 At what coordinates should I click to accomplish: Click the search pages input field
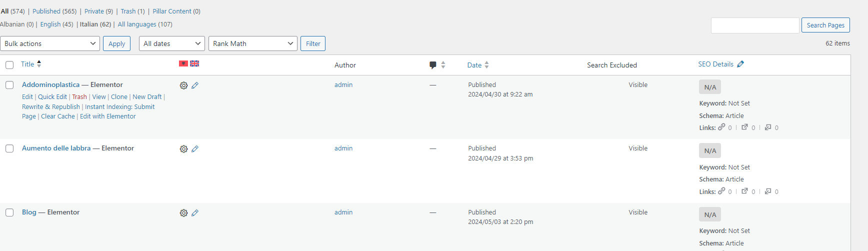click(754, 25)
